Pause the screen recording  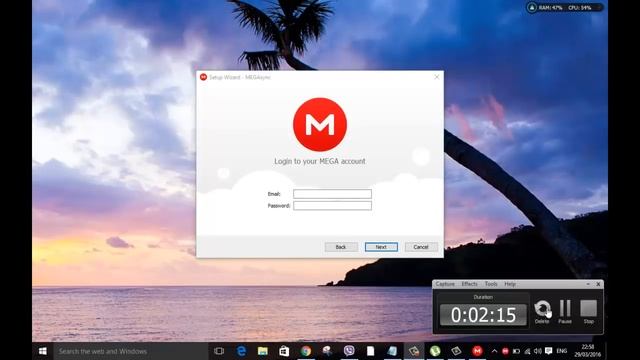565,312
